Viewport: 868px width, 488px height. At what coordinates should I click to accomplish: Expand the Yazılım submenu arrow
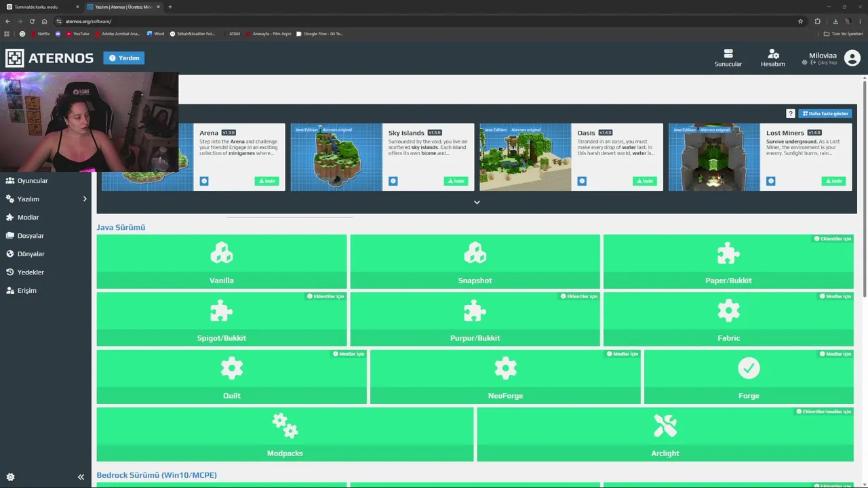tap(85, 199)
